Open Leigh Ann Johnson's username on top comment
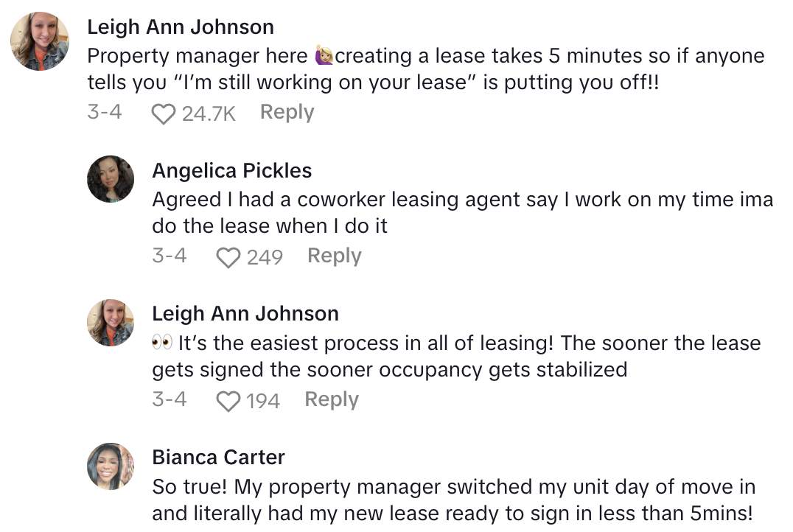The image size is (793, 532). coord(181,27)
